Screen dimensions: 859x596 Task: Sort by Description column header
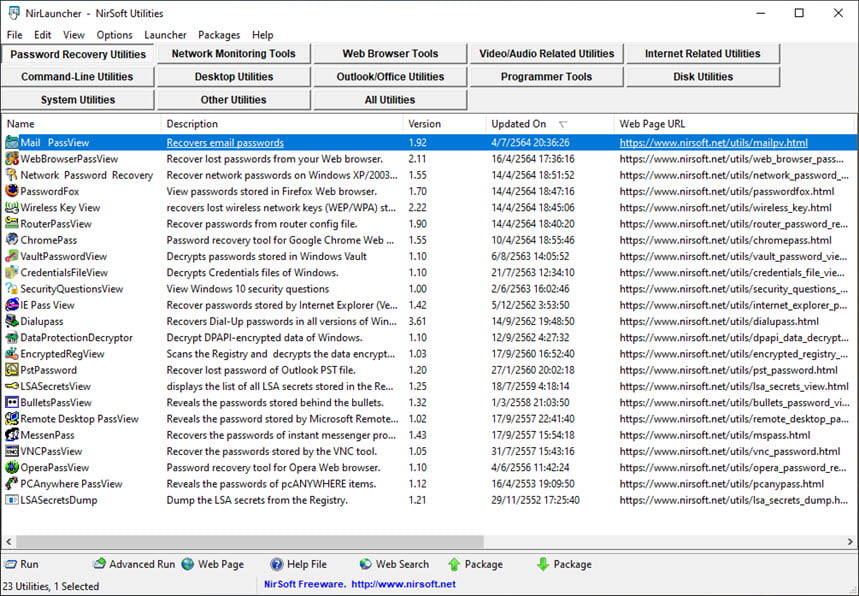(x=282, y=124)
